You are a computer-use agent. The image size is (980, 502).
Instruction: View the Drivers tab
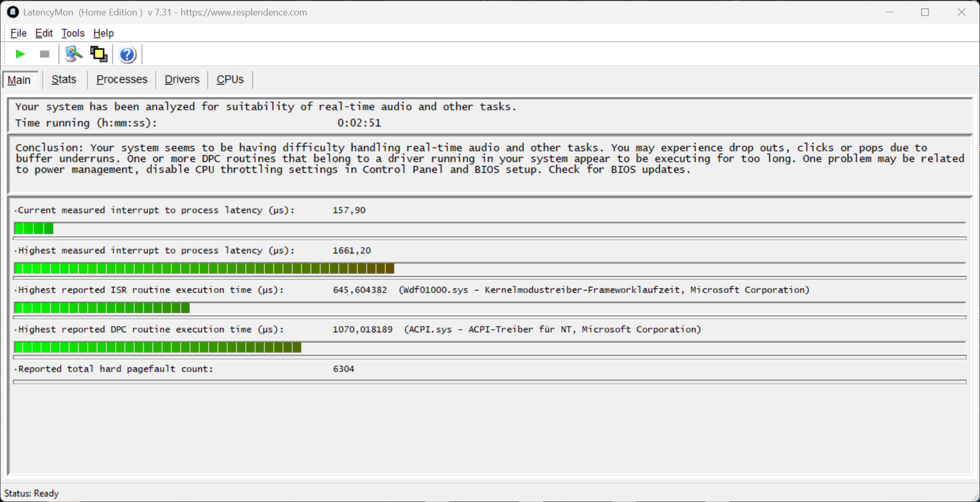182,79
